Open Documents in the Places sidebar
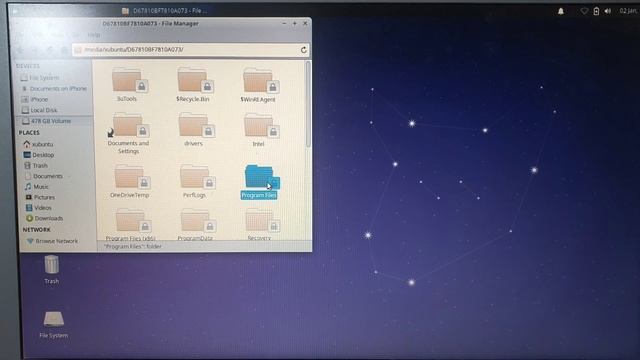This screenshot has height=360, width=640. click(x=43, y=176)
